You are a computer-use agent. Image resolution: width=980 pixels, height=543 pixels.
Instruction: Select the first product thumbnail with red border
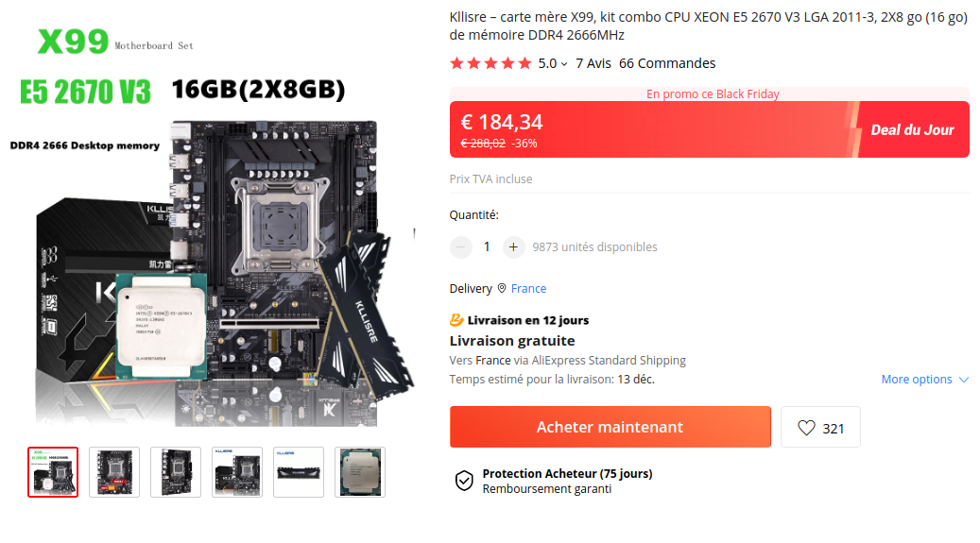53,472
